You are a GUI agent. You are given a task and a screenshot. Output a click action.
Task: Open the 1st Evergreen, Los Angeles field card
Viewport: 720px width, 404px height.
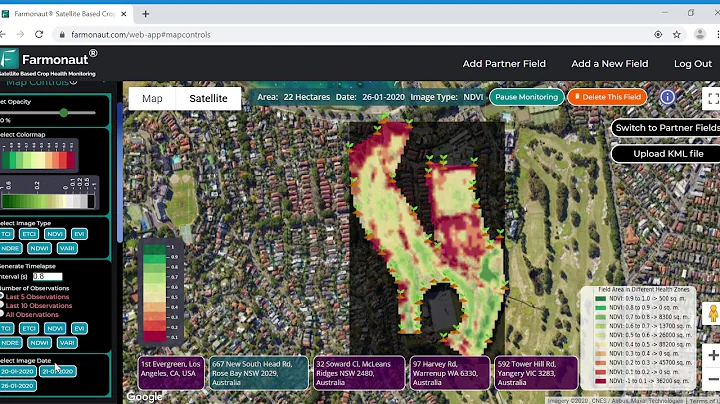click(171, 373)
